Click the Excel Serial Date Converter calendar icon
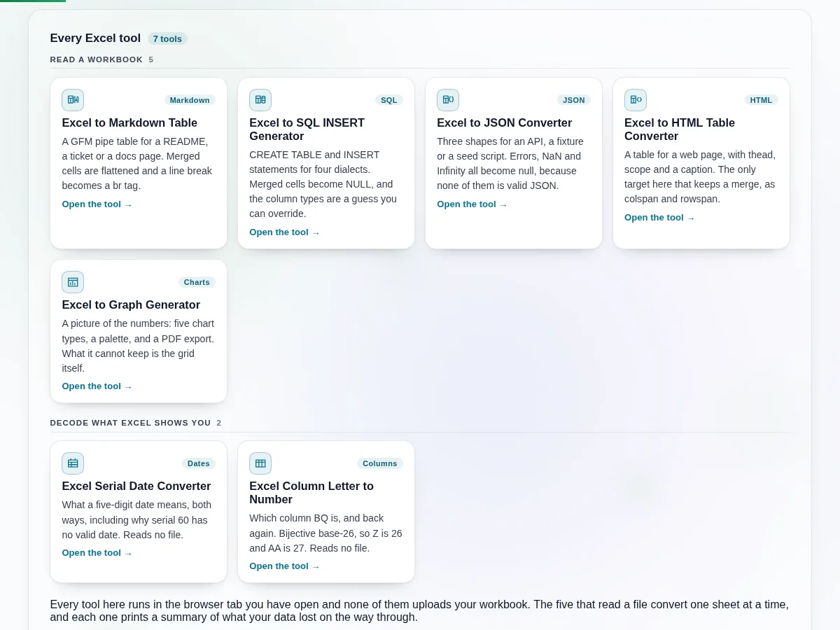The image size is (840, 630). coord(73,463)
